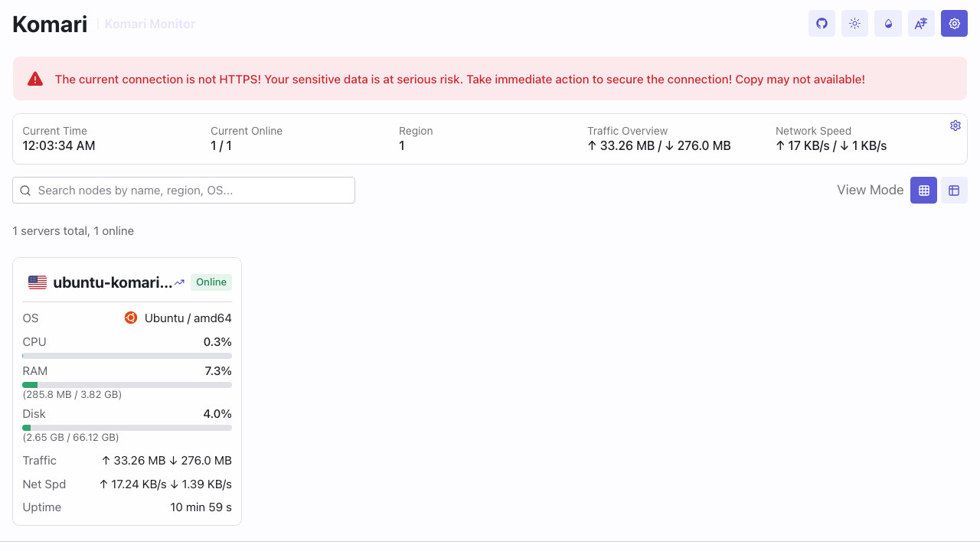Click the Online status badge
This screenshot has height=551, width=980.
[x=211, y=282]
